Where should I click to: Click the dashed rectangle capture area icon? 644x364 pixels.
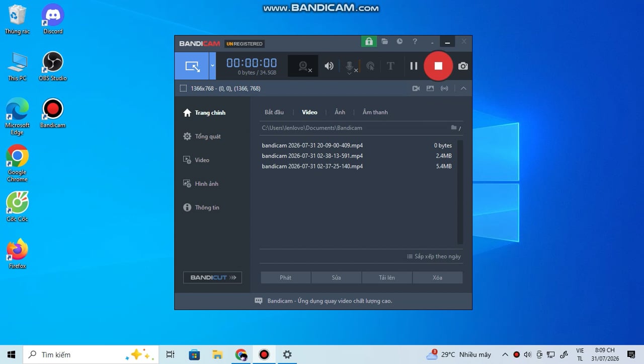point(183,88)
